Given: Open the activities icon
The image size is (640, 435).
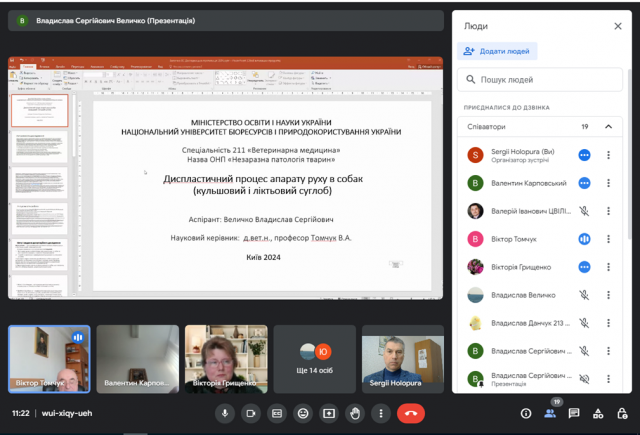Looking at the screenshot, I should tap(598, 413).
